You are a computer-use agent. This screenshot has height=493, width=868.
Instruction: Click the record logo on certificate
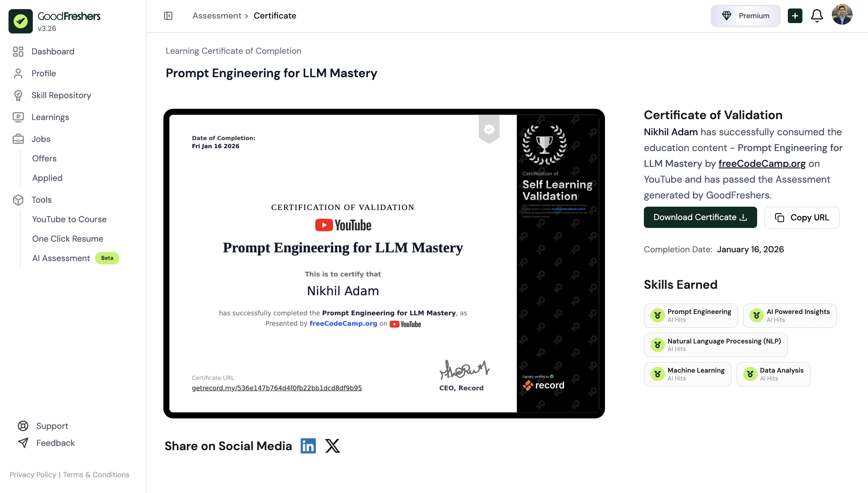pyautogui.click(x=543, y=385)
